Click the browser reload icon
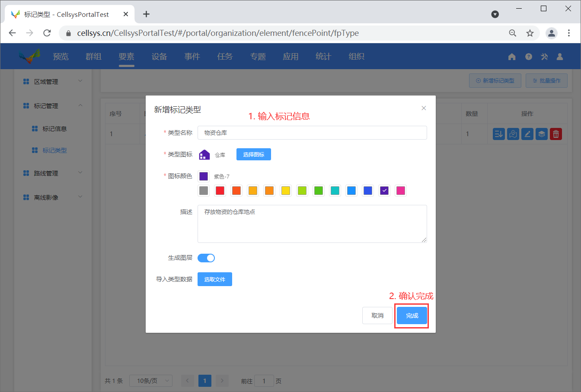Image resolution: width=581 pixels, height=392 pixels. tap(47, 33)
